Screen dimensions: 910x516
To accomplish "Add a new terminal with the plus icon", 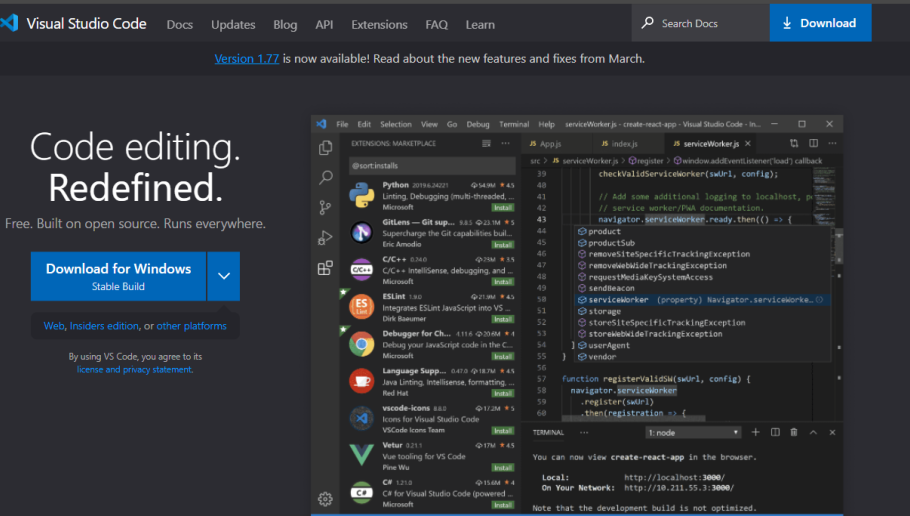I will click(x=755, y=432).
